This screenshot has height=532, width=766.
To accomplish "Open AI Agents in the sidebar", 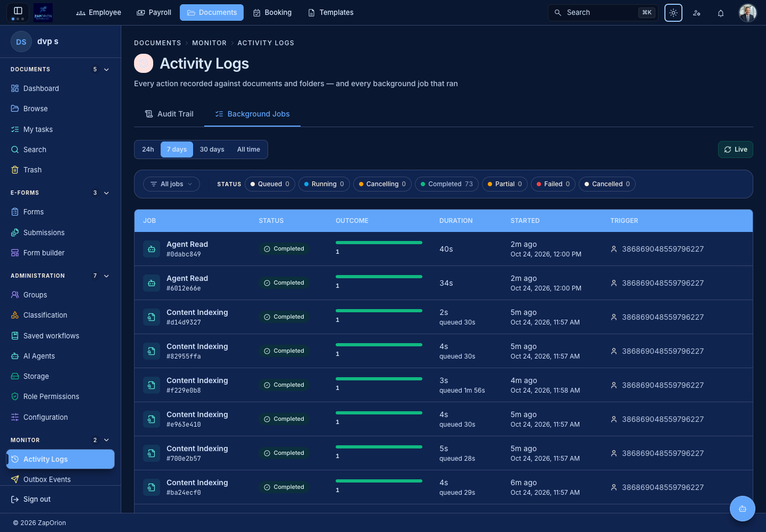I will [61, 356].
